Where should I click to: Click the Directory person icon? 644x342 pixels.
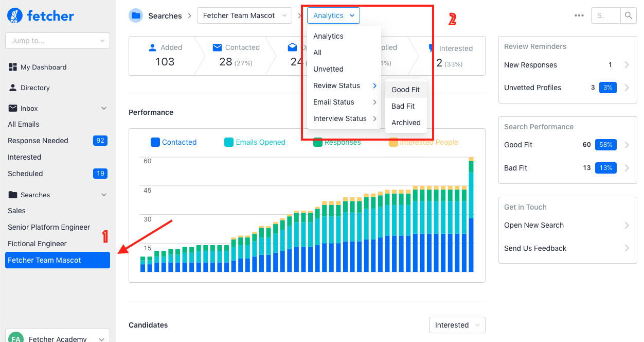tap(13, 88)
